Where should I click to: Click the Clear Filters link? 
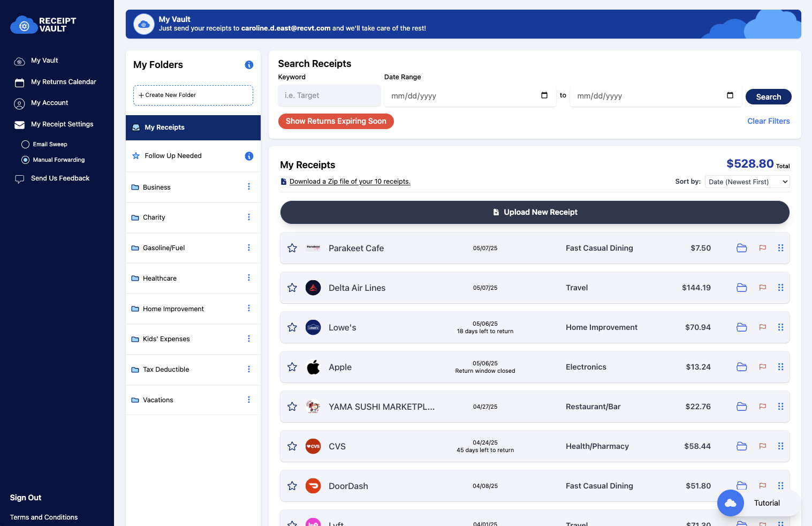769,121
